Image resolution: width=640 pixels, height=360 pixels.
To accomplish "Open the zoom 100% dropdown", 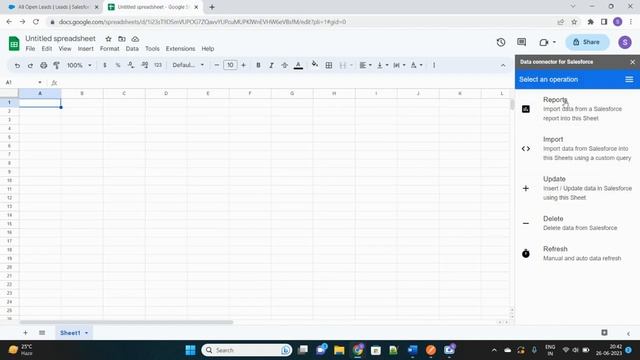I will point(79,65).
